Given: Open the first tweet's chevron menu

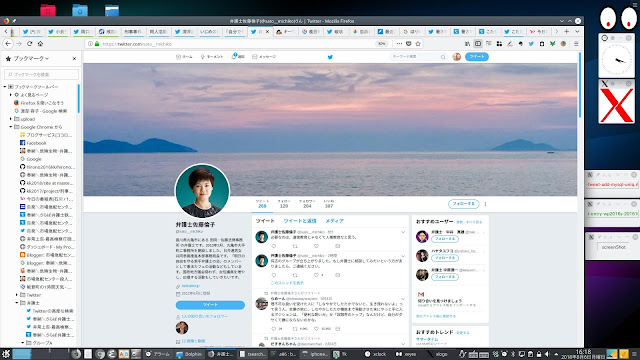Looking at the screenshot, I should (x=403, y=232).
